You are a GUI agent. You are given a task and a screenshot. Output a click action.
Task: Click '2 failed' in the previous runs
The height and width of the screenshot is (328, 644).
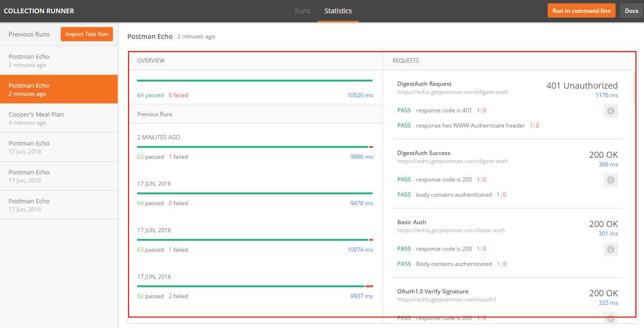click(x=178, y=296)
